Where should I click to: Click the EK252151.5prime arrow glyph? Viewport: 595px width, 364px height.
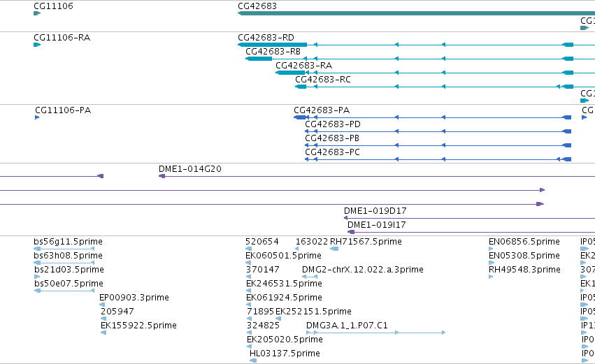click(x=278, y=319)
